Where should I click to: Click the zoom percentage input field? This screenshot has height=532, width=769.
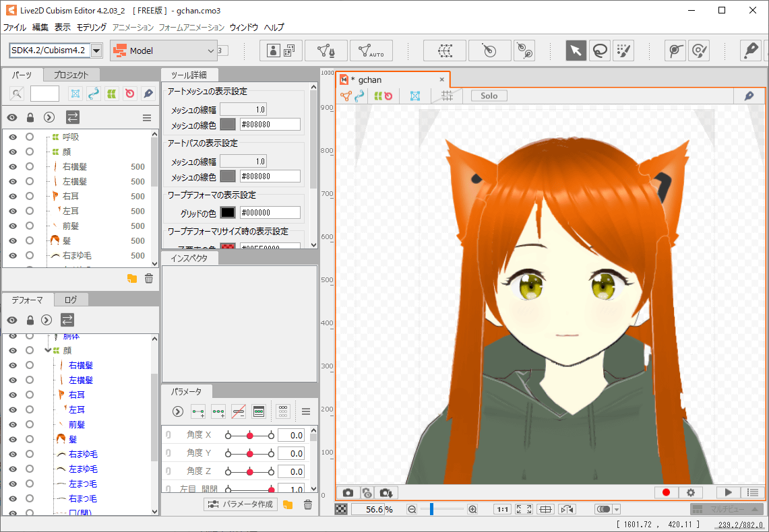coord(367,510)
